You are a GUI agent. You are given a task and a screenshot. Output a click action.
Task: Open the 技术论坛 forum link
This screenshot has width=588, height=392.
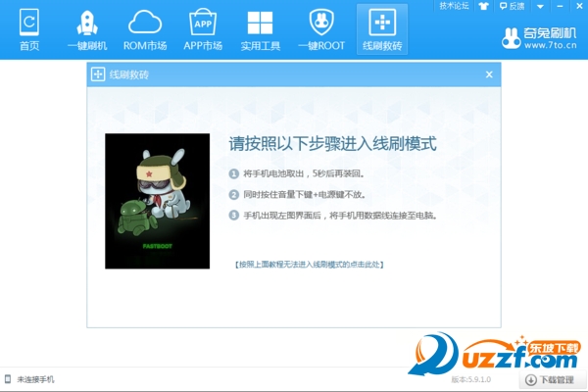coord(454,6)
